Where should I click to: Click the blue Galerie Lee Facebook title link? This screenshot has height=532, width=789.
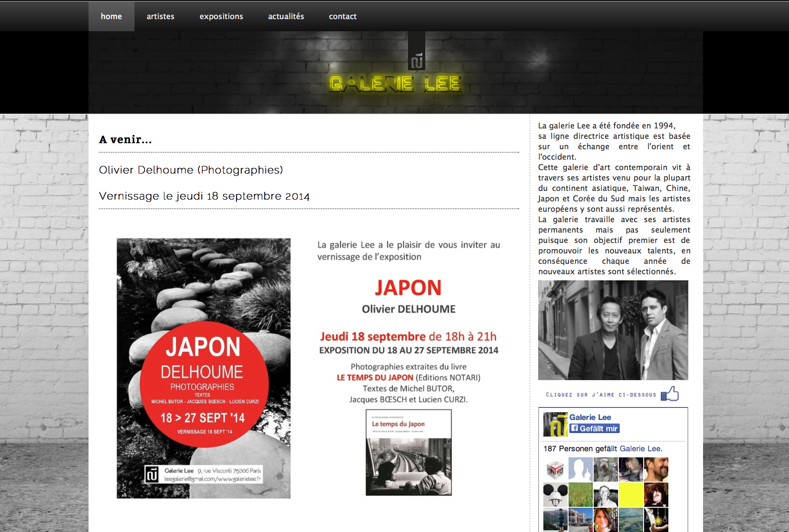[x=590, y=417]
